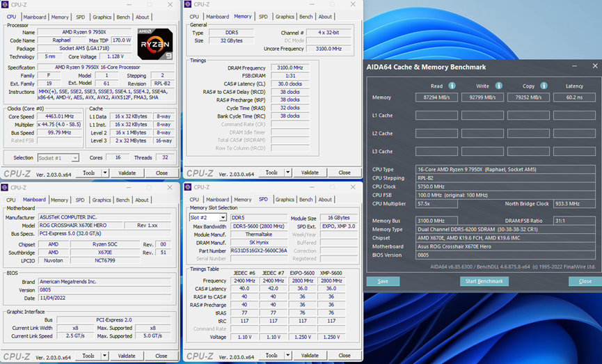Click part number RG31D516GX2-5600C36A

(259, 251)
